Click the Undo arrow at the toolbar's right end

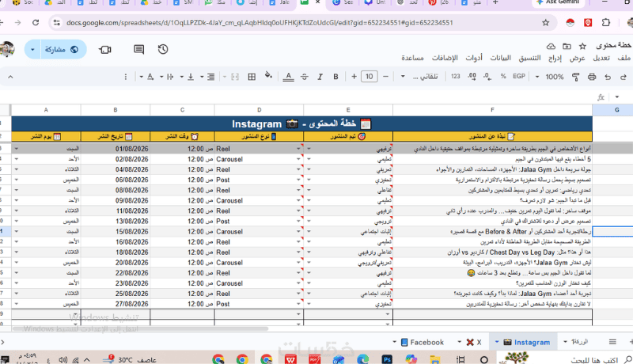624,77
